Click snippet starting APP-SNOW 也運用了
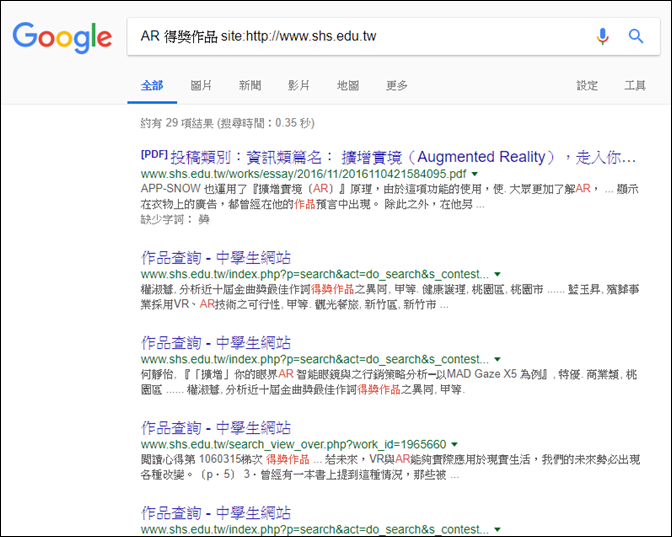 (390, 196)
